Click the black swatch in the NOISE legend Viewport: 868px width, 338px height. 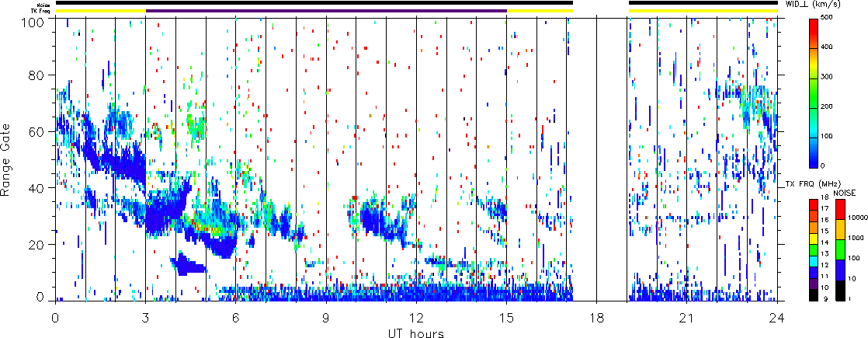click(x=840, y=291)
